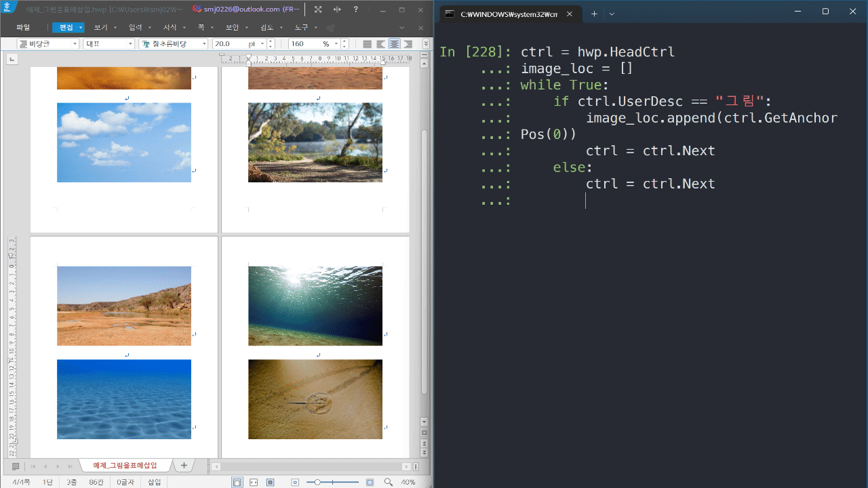The image size is (868, 488).
Task: Select the 예제_그림을표에삽입 document tab
Action: pos(125,466)
